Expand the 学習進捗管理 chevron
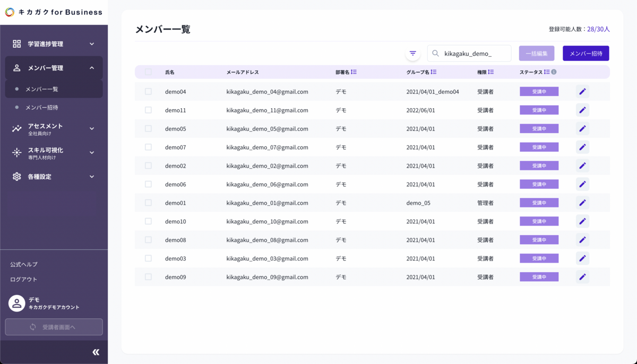Screen dimensions: 637x364 (x=92, y=44)
